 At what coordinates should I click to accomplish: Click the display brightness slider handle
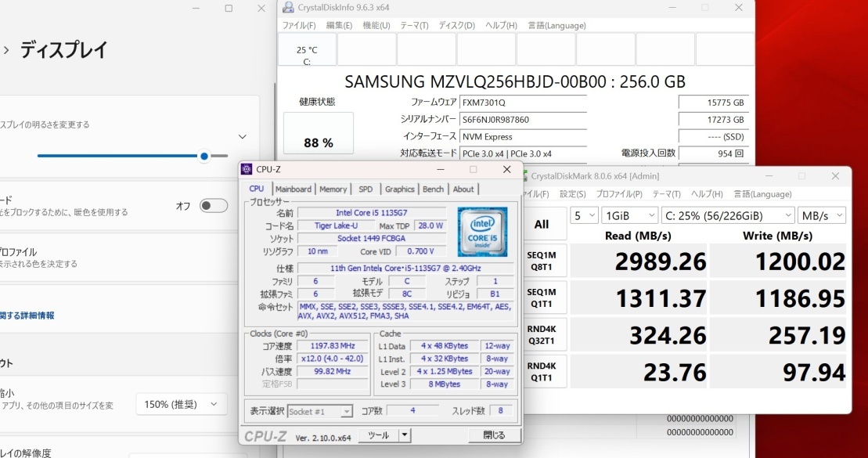(x=204, y=156)
